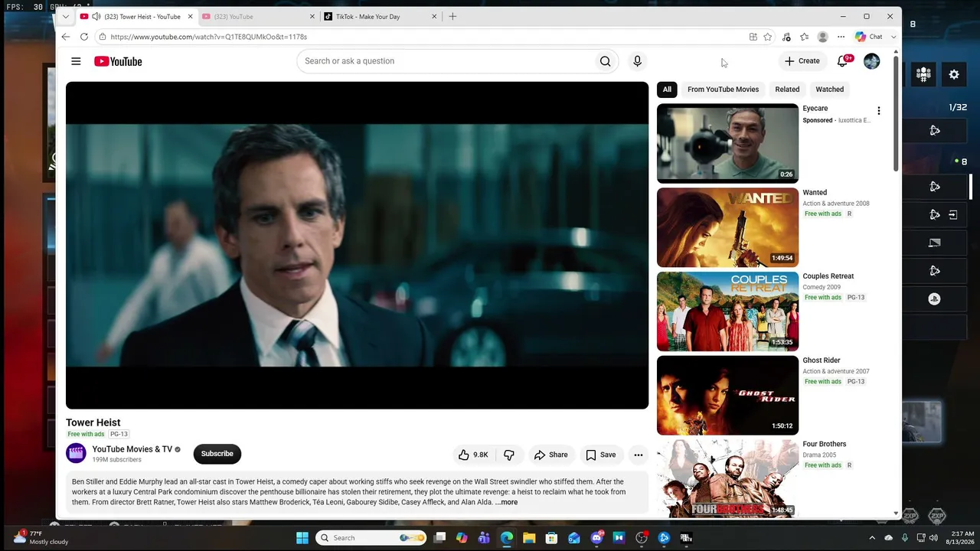
Task: Click the Four Brothers title
Action: [x=825, y=444]
